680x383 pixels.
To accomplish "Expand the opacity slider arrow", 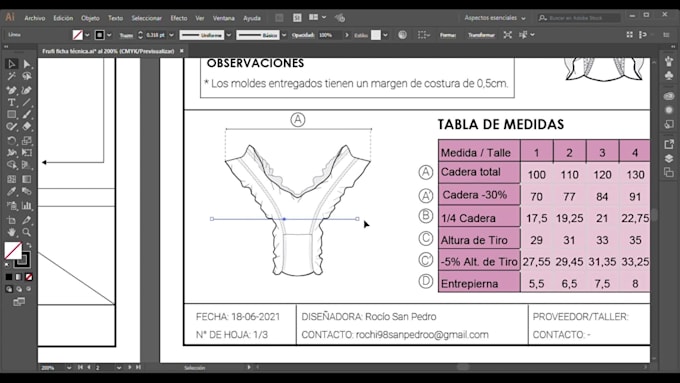I will pyautogui.click(x=346, y=35).
